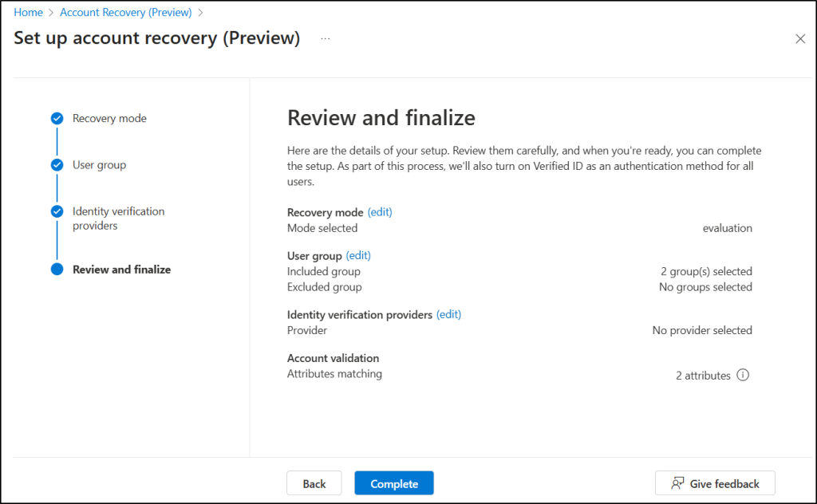
Task: Navigate to Home via the breadcrumb
Action: tap(28, 12)
